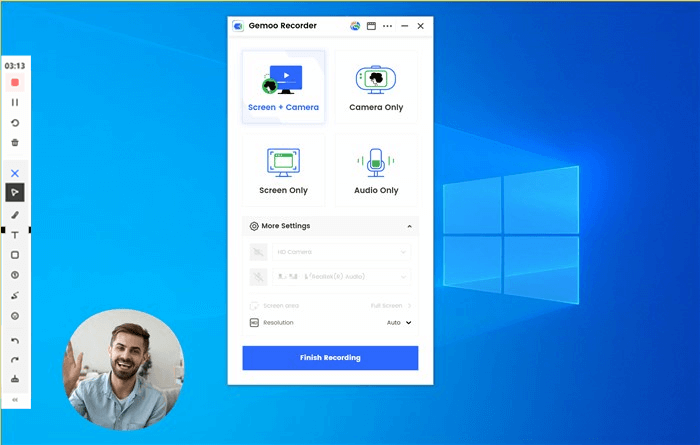
Task: Pause the recording in the side toolbar
Action: tap(15, 102)
